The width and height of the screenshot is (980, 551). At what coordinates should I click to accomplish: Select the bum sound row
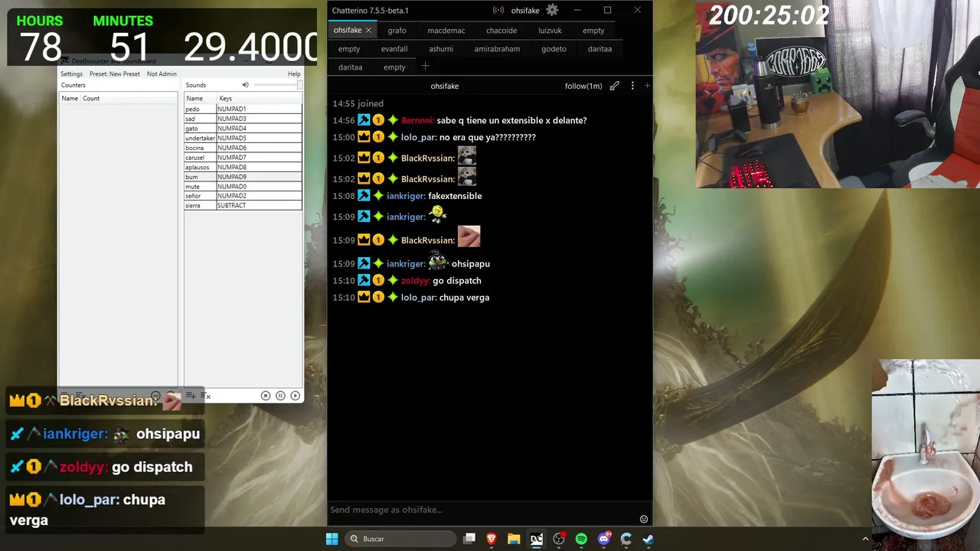(243, 177)
